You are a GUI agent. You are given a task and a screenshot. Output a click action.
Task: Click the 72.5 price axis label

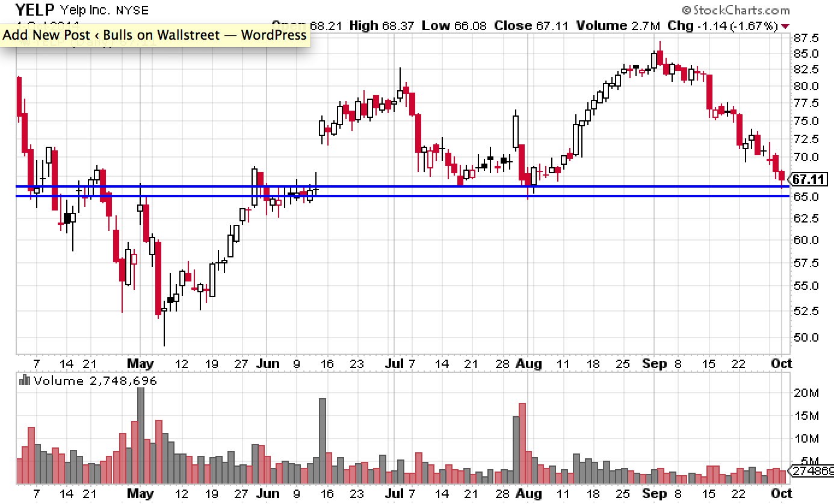[x=806, y=139]
